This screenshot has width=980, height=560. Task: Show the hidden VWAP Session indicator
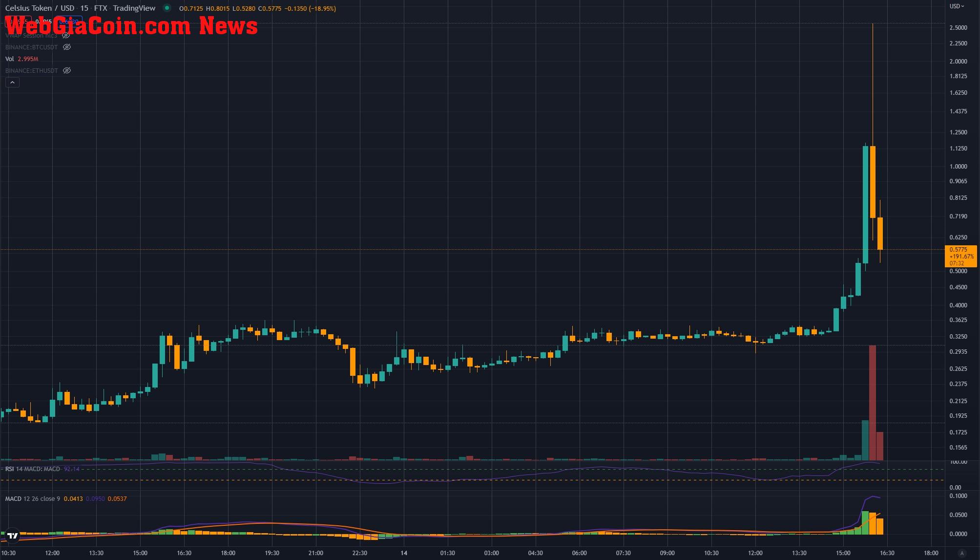click(x=66, y=35)
